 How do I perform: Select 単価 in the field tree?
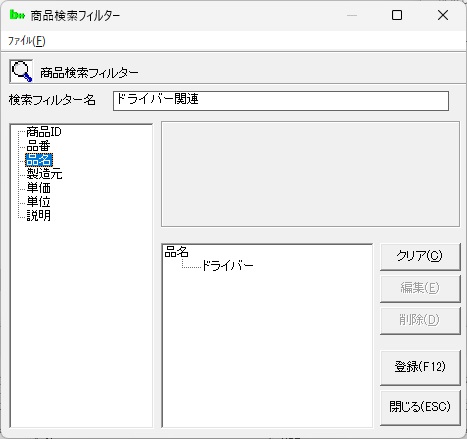[x=38, y=188]
